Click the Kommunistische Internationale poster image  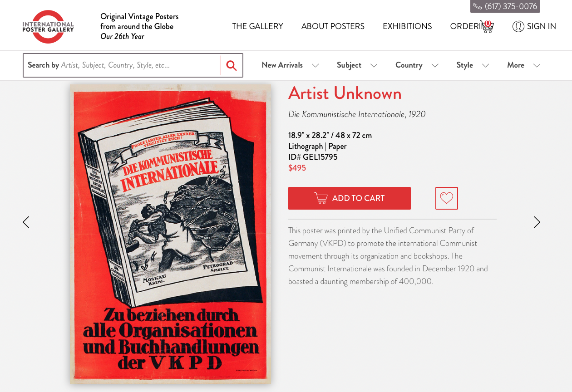pyautogui.click(x=170, y=234)
